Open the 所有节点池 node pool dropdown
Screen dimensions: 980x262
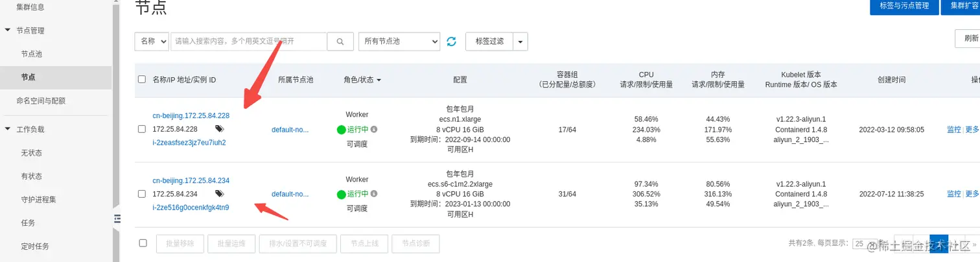coord(399,42)
